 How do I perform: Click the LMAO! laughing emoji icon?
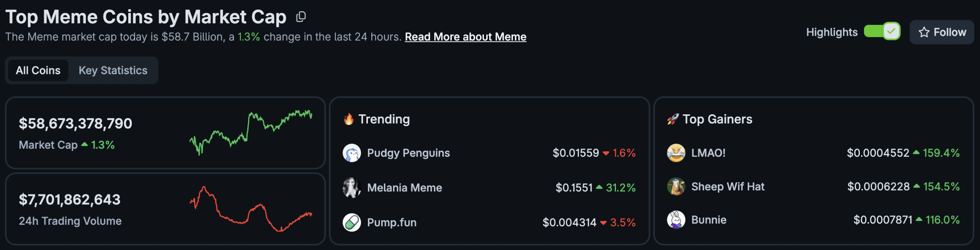click(676, 153)
